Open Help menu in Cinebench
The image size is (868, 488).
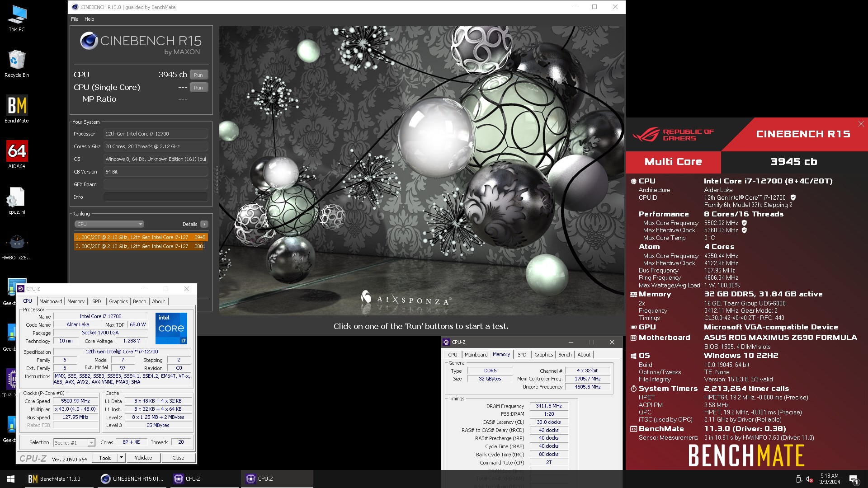click(90, 19)
